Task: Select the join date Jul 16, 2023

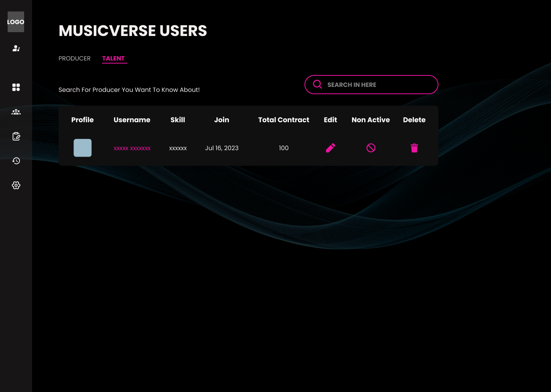Action: [222, 148]
